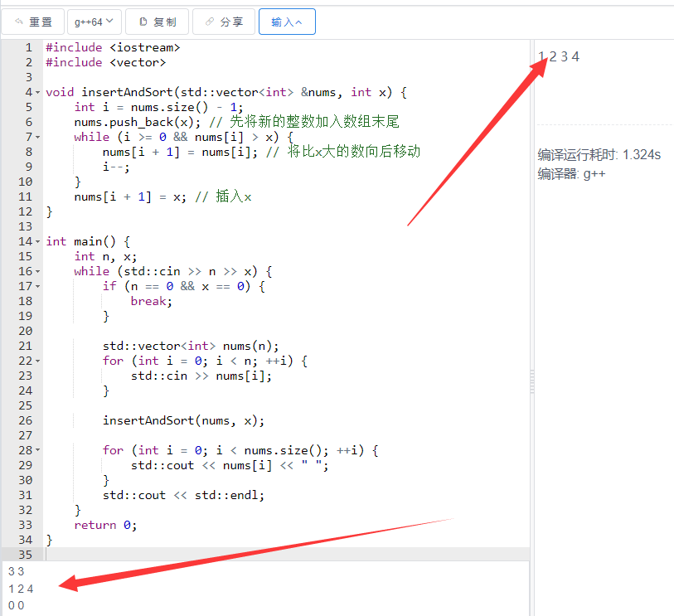Click 'int i = nums.size() - 1;' line
Image resolution: width=674 pixels, height=616 pixels.
pyautogui.click(x=158, y=107)
